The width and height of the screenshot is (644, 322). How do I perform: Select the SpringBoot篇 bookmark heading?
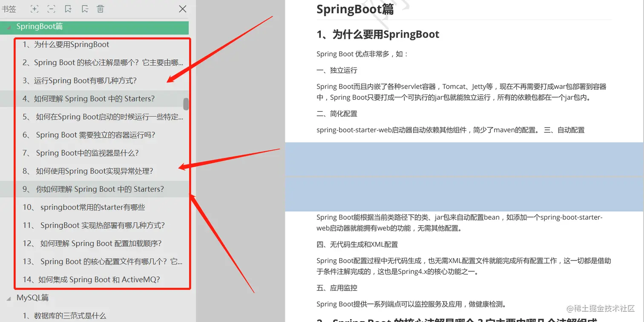[40, 26]
